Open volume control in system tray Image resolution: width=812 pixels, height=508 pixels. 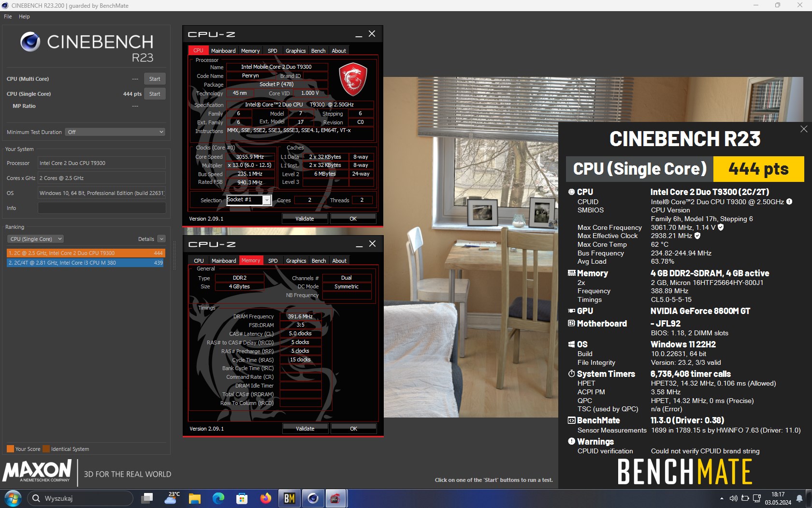coord(733,498)
